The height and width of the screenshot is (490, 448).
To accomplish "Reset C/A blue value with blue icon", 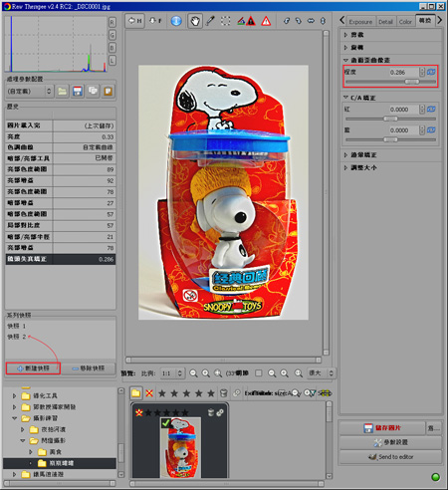I will [x=431, y=130].
